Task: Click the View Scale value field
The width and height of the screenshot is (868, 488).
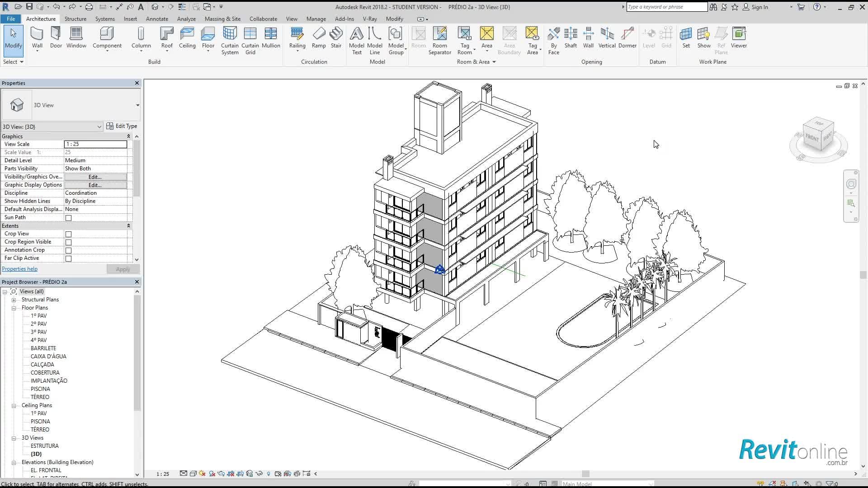Action: [x=95, y=144]
